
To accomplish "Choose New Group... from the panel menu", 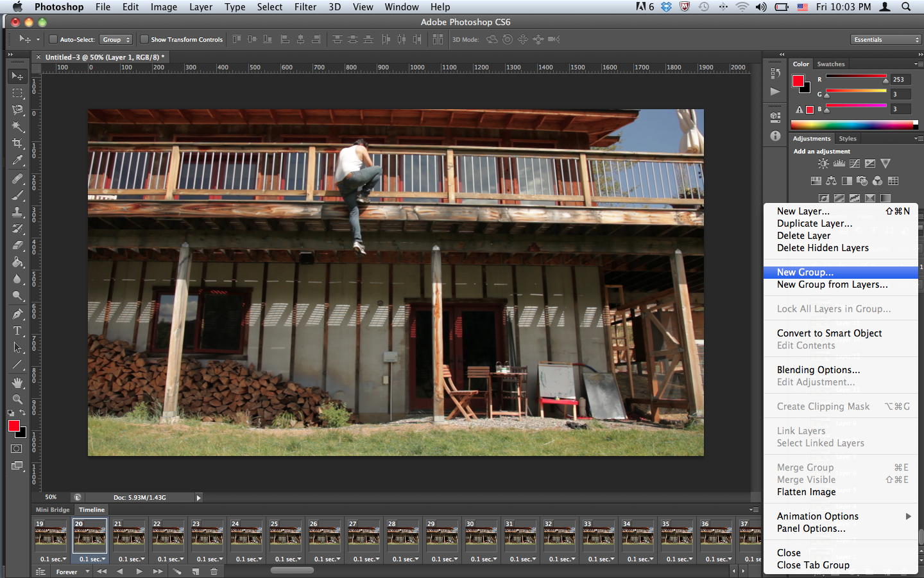I will (805, 272).
